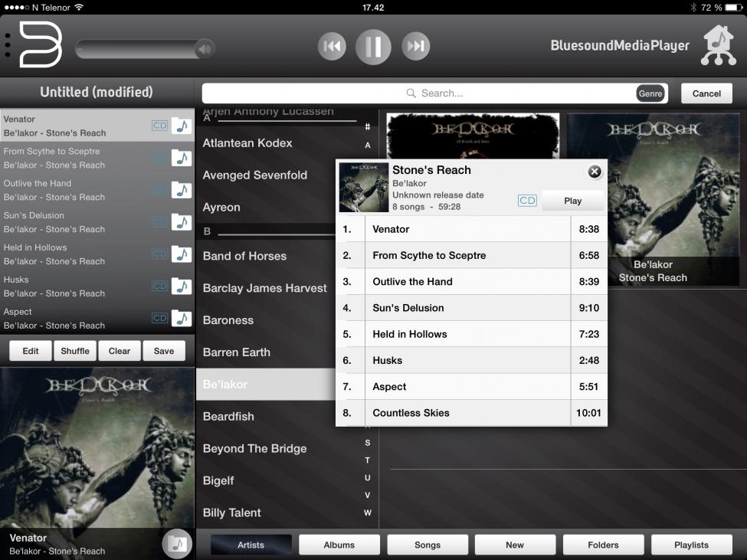Viewport: 747px width, 560px height.
Task: Open artist Avenged Sevenfold
Action: tap(255, 175)
